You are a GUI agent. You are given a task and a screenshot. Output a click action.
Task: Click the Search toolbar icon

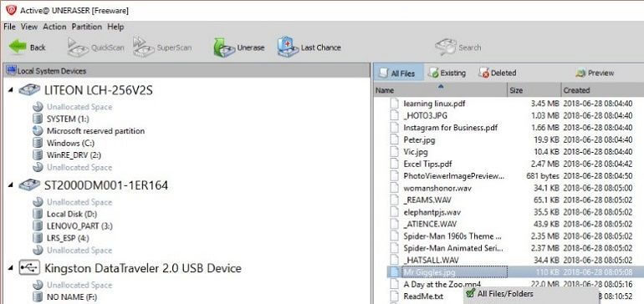445,47
